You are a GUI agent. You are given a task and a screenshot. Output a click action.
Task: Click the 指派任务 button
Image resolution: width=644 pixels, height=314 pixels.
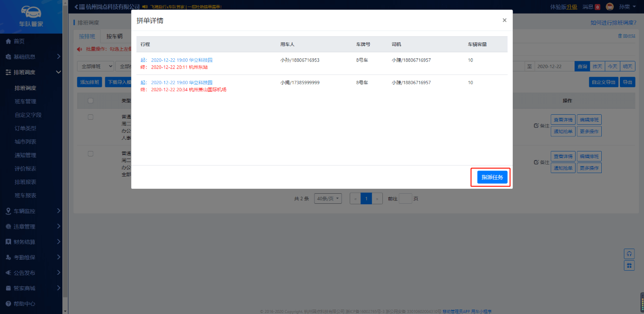point(492,177)
